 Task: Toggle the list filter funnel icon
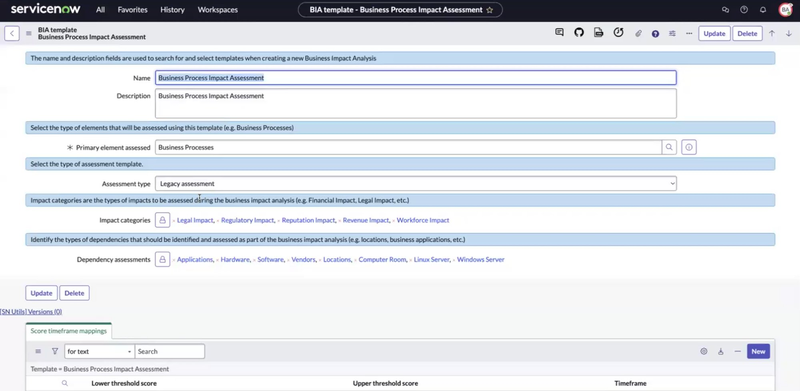(x=55, y=351)
